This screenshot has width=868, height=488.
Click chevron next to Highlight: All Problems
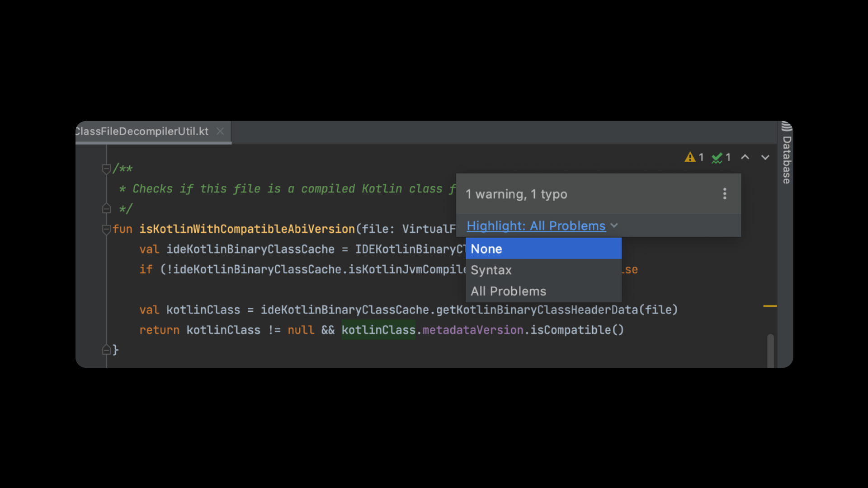pyautogui.click(x=614, y=225)
